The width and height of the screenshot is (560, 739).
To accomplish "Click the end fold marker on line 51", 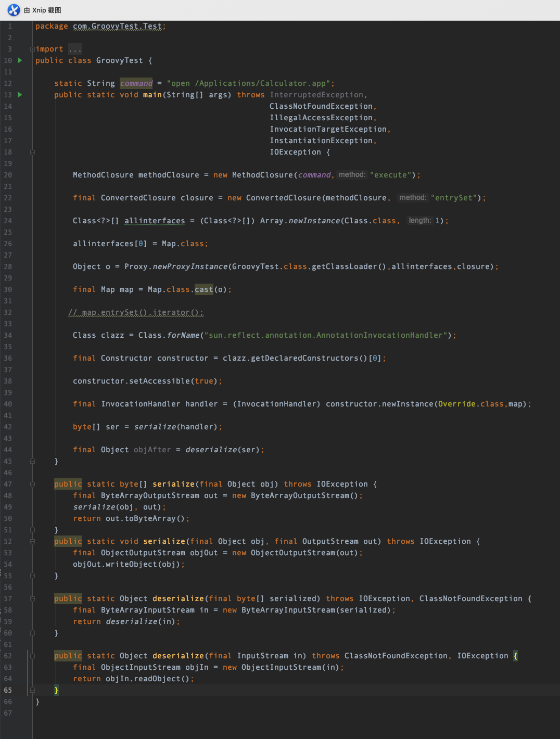I will tap(32, 530).
